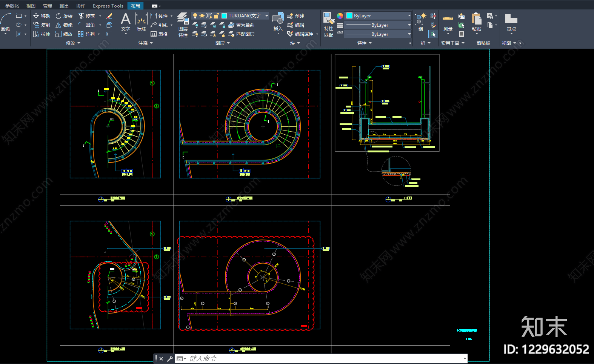Choose the Copy (复制) tool

(42, 25)
